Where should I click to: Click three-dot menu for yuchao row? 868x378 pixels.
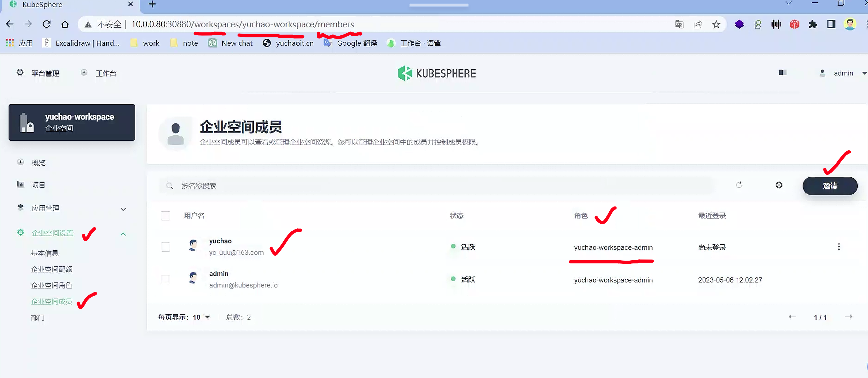(838, 247)
